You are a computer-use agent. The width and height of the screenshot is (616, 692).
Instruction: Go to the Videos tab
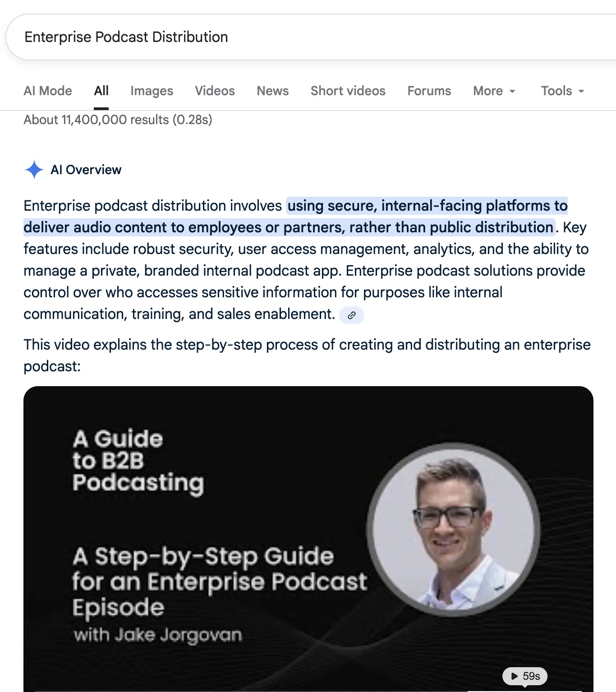pyautogui.click(x=215, y=91)
